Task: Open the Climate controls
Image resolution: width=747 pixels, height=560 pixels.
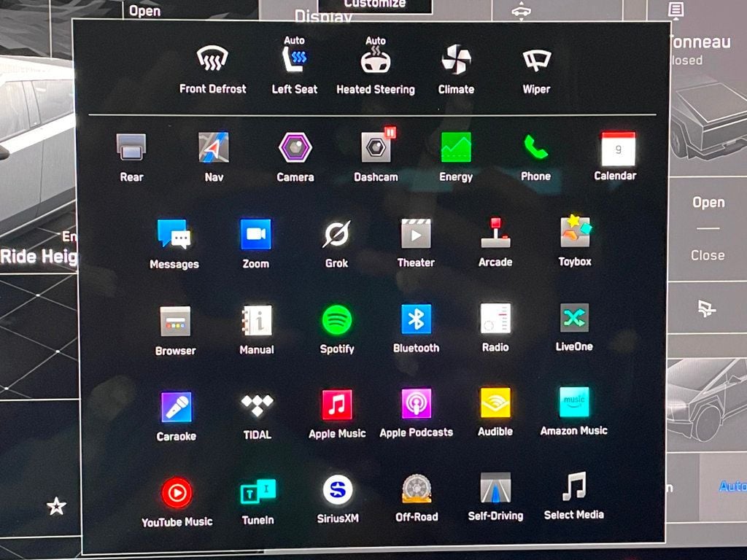Action: point(456,69)
